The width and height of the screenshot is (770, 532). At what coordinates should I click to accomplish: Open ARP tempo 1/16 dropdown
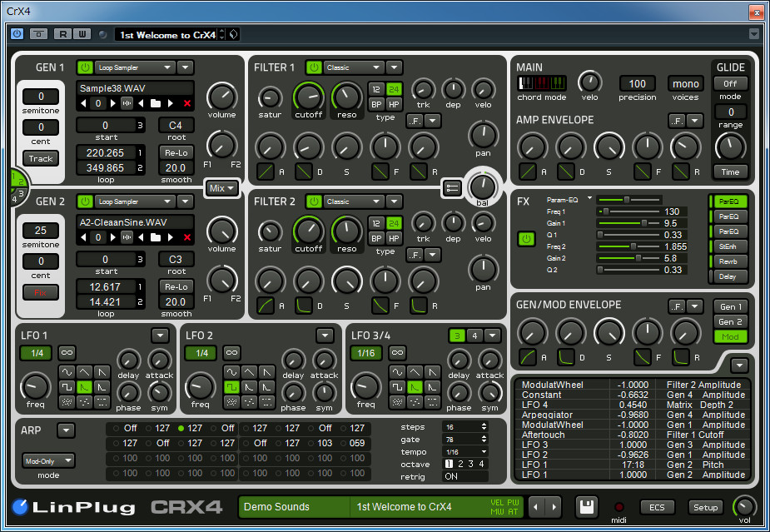pos(464,452)
